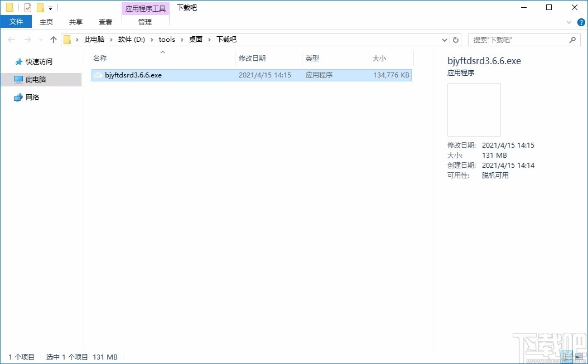The image size is (588, 364).
Task: Open the quick access toolbar customize dropdown
Action: coord(49,7)
